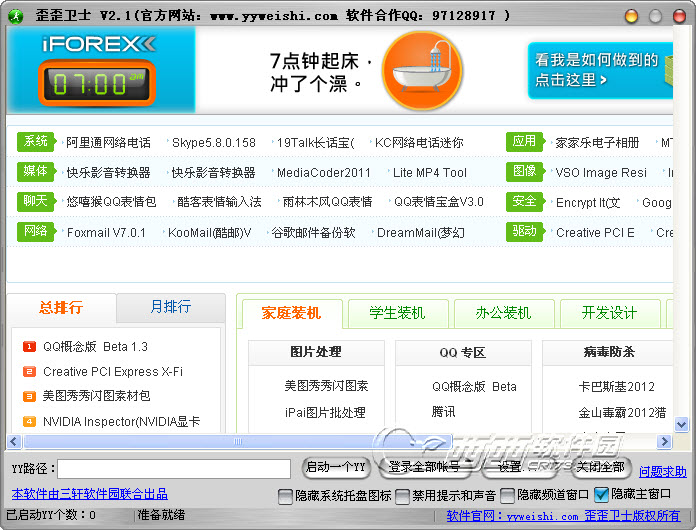Screen dimensions: 696x530
Task: Open MediaCoder2011 software link
Action: [x=324, y=172]
